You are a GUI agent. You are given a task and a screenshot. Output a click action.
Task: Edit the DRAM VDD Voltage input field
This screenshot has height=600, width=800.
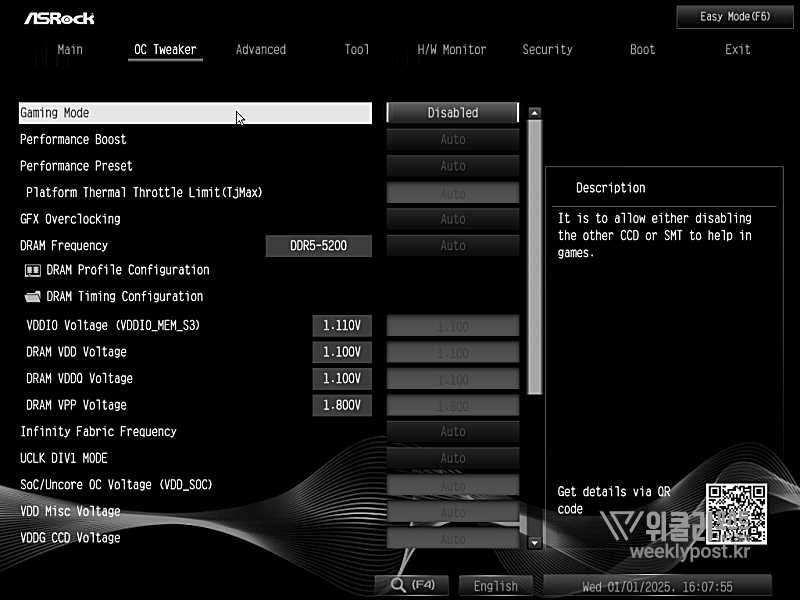point(453,352)
